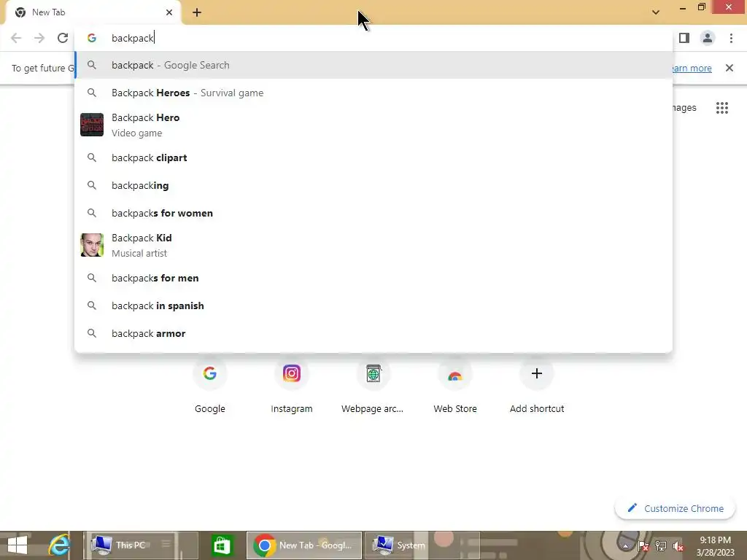Open a new tab with plus button
Screen dimensions: 747x560
[x=197, y=12]
